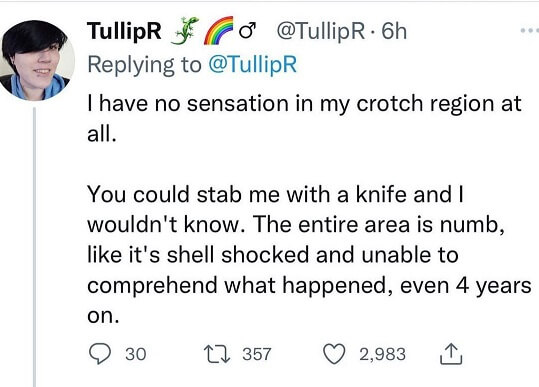
Task: Click the green lizard emoji beside the name
Action: (x=185, y=31)
